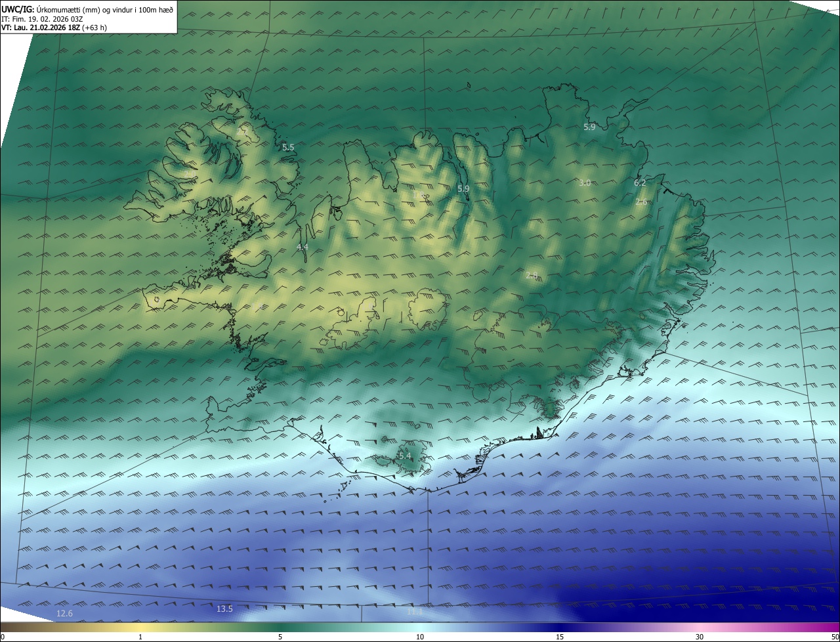Viewport: 840px width, 642px height.
Task: Click the 2.8 value label on the map
Action: (532, 276)
